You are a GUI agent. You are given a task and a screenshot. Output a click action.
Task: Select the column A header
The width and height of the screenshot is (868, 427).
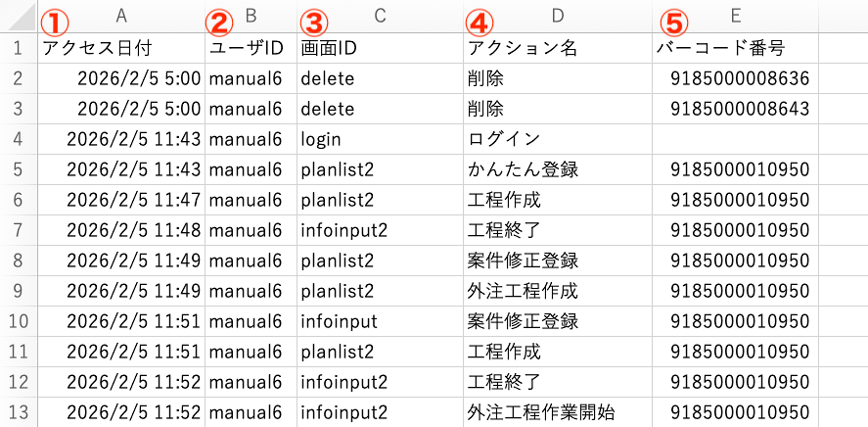(x=121, y=16)
